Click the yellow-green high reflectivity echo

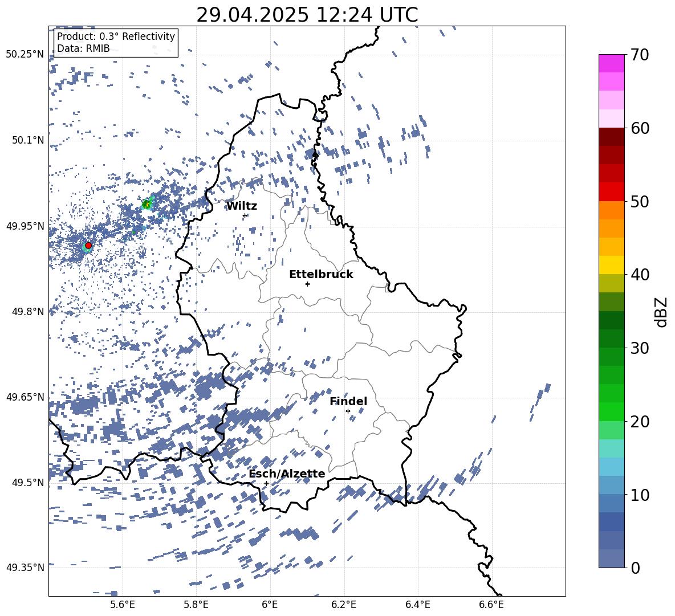147,205
